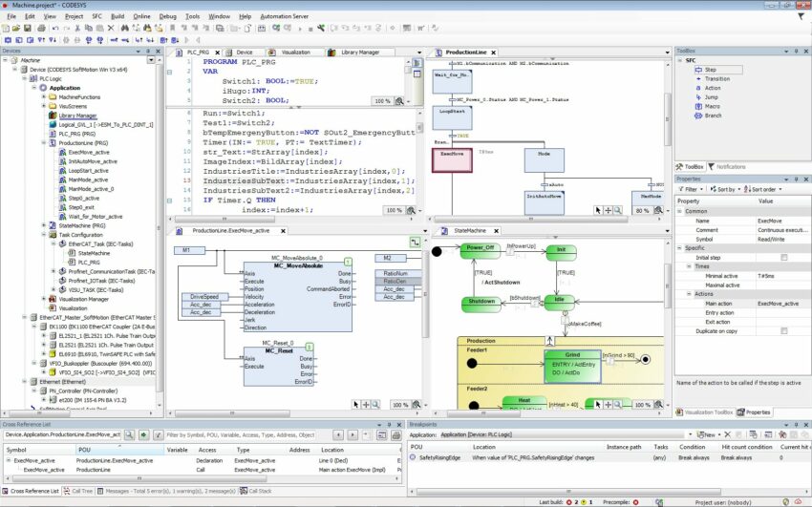Screen dimensions: 812x507
Task: Select the Grind state in StateMachine diagram
Action: [x=572, y=367]
